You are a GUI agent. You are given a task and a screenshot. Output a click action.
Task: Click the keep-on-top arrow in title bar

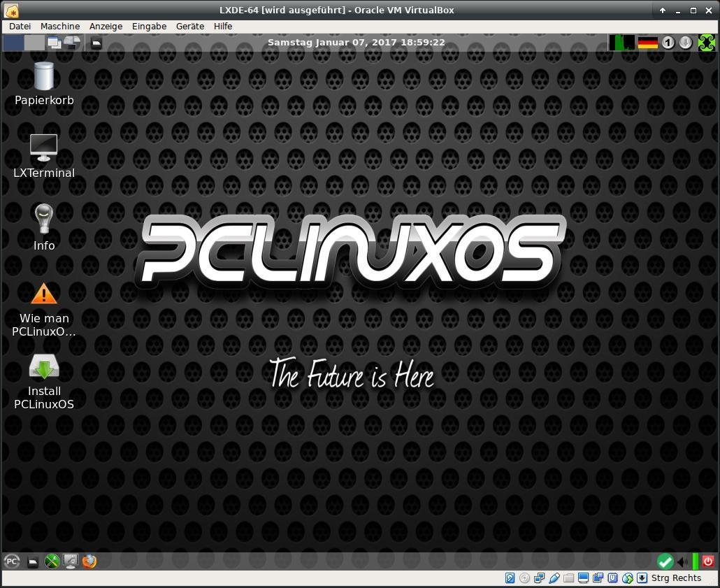click(x=663, y=10)
